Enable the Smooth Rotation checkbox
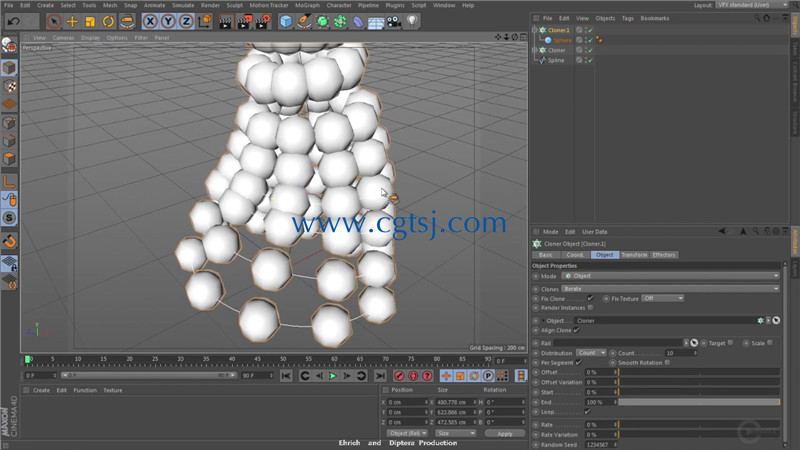Viewport: 800px width, 450px height. pos(667,363)
